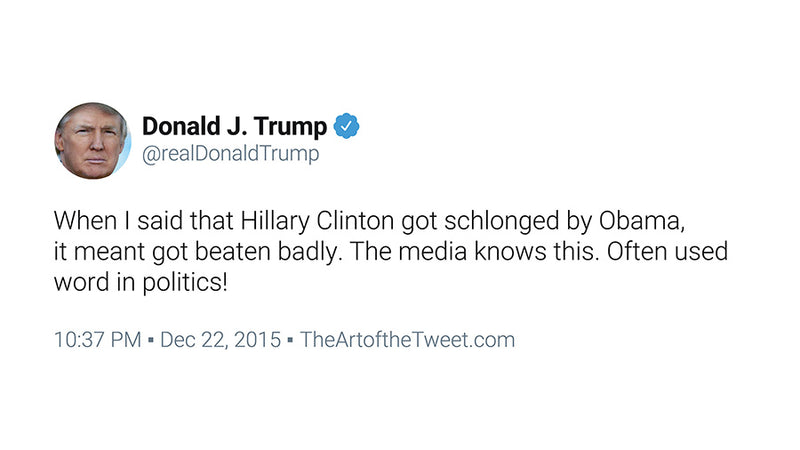Viewport: 800px width, 450px height.
Task: Visit the TheArtoftheTweet.com source link
Action: pyautogui.click(x=407, y=339)
